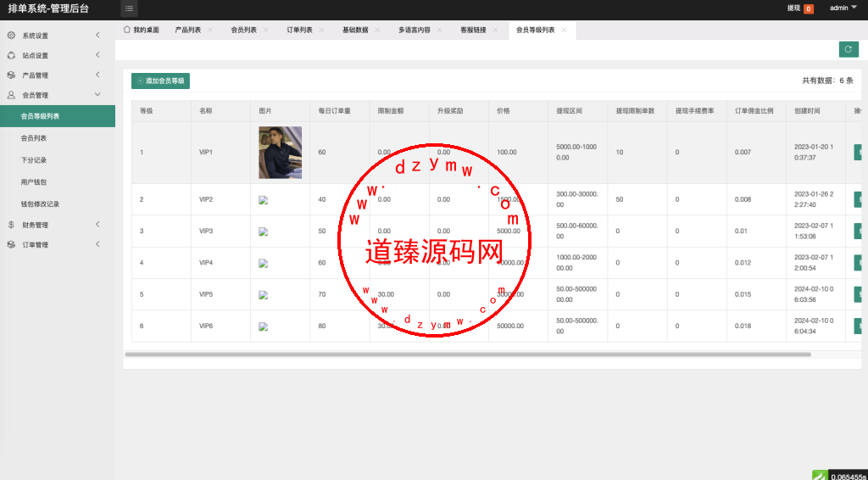
Task: Click the 站点设置 icon in sidebar
Action: tap(11, 55)
